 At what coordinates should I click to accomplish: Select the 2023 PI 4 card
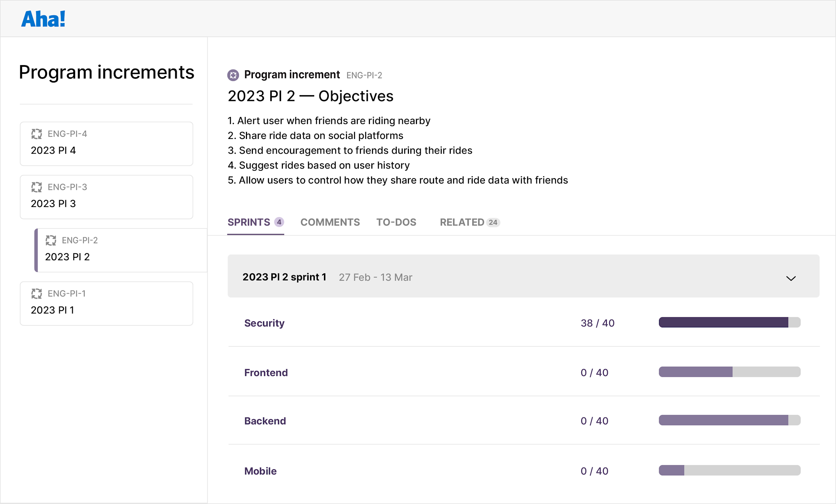[106, 144]
